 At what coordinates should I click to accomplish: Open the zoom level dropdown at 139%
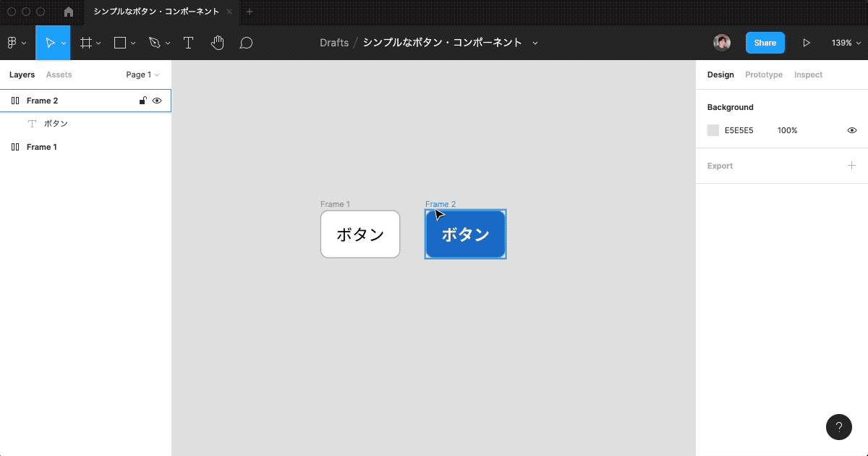(x=845, y=43)
